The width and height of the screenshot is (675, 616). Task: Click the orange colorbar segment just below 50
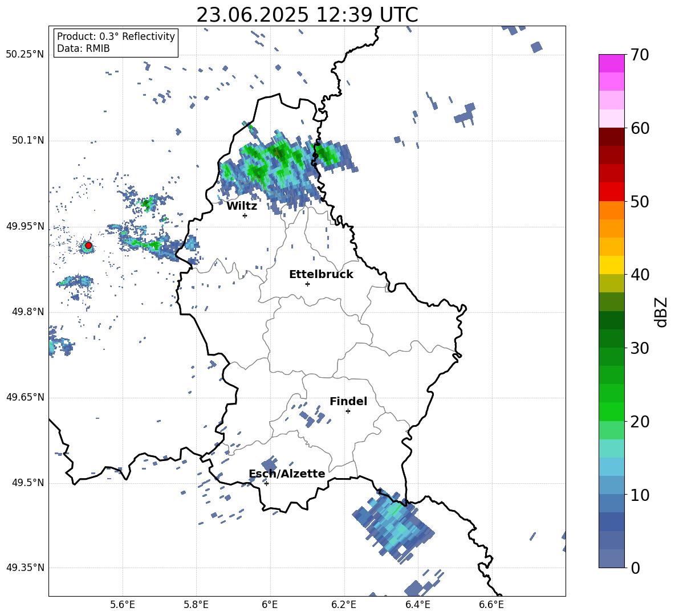coord(611,210)
